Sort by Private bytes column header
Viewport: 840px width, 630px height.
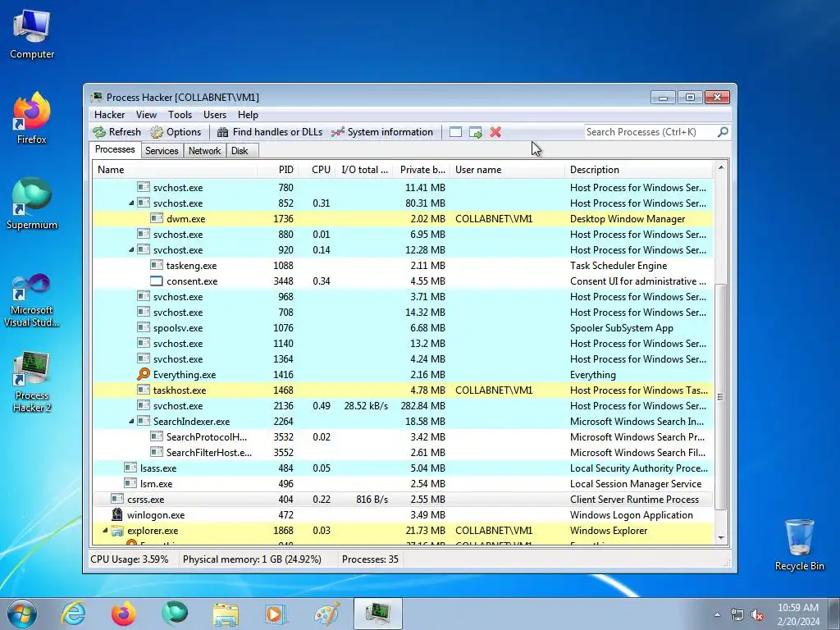tap(422, 169)
